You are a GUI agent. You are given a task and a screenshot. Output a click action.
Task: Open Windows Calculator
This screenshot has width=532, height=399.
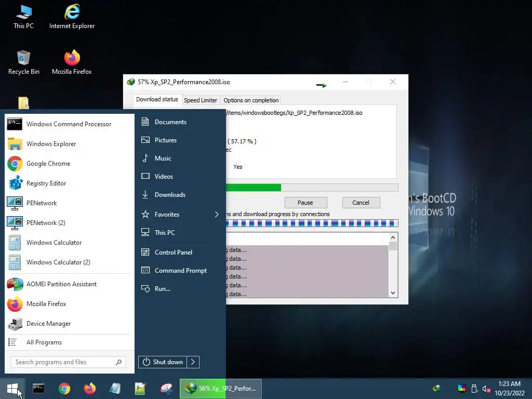click(x=69, y=243)
